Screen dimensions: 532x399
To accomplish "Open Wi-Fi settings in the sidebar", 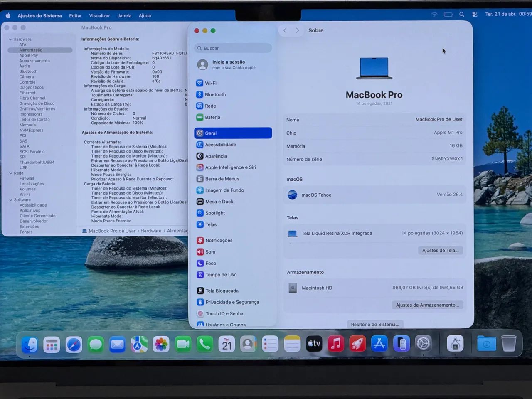I will tap(233, 83).
